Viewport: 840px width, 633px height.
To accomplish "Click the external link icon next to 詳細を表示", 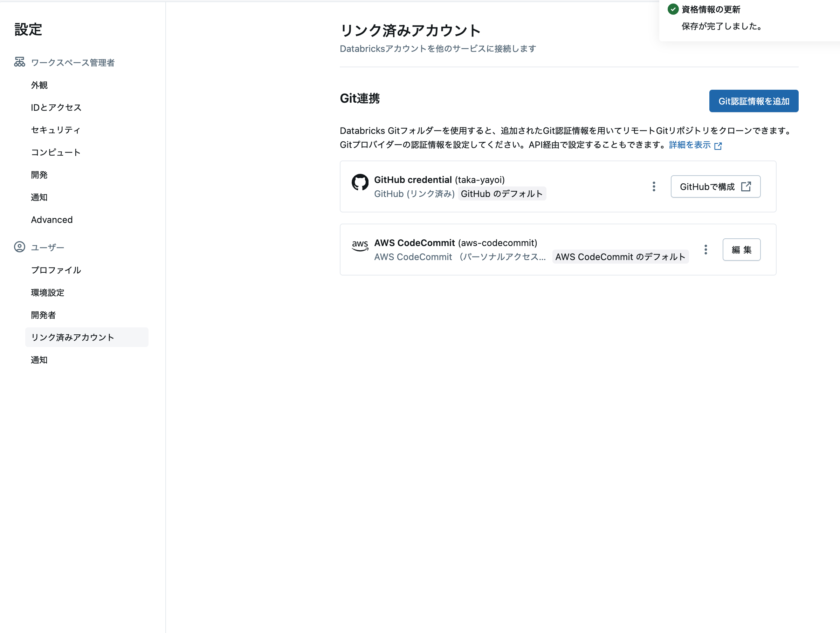I will click(718, 145).
